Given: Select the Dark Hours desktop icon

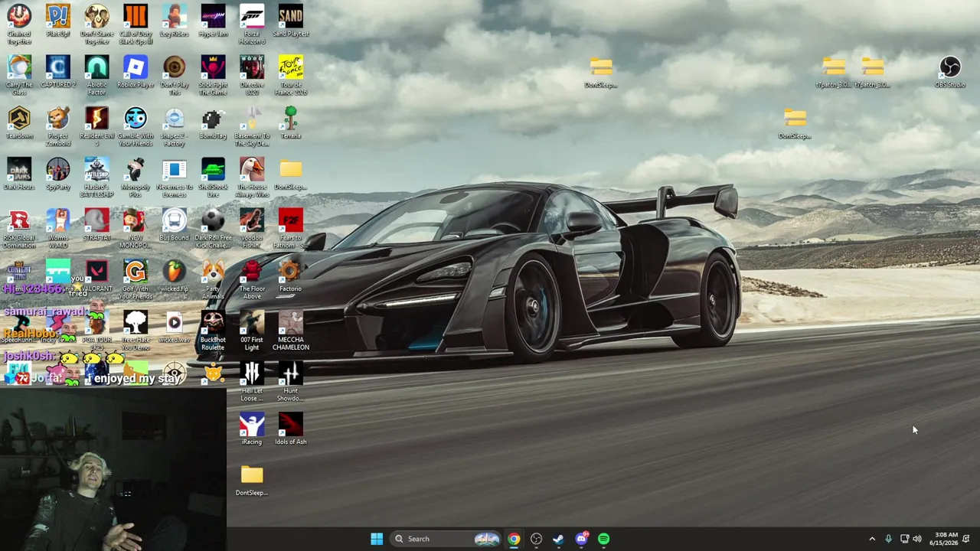Looking at the screenshot, I should pos(19,174).
